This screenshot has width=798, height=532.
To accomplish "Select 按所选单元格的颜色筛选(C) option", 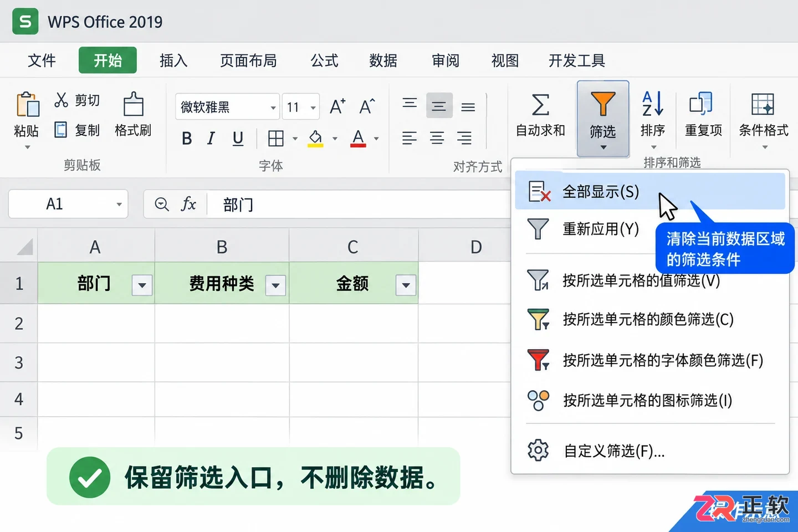I will 650,319.
